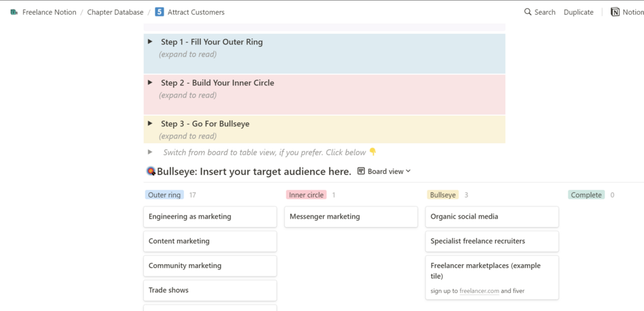The height and width of the screenshot is (311, 644).
Task: Open the Engineering as marketing card
Action: pyautogui.click(x=210, y=217)
